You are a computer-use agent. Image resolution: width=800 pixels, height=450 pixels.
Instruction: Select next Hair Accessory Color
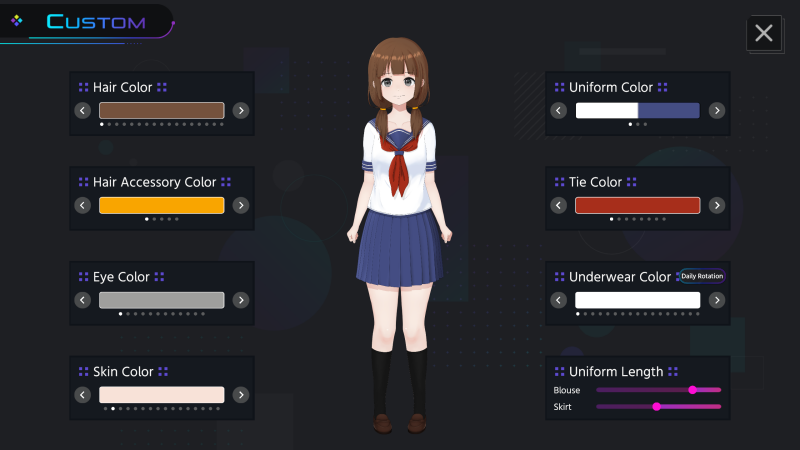pos(241,205)
